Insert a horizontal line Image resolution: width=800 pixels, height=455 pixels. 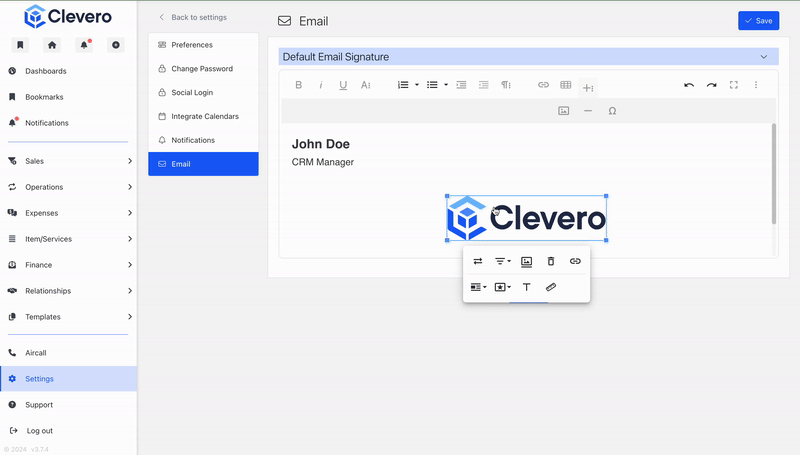(588, 111)
